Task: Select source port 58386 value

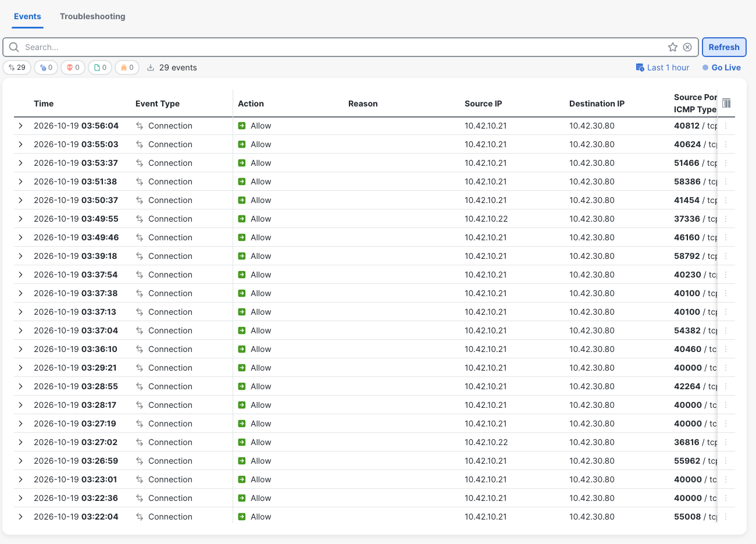Action: [687, 182]
